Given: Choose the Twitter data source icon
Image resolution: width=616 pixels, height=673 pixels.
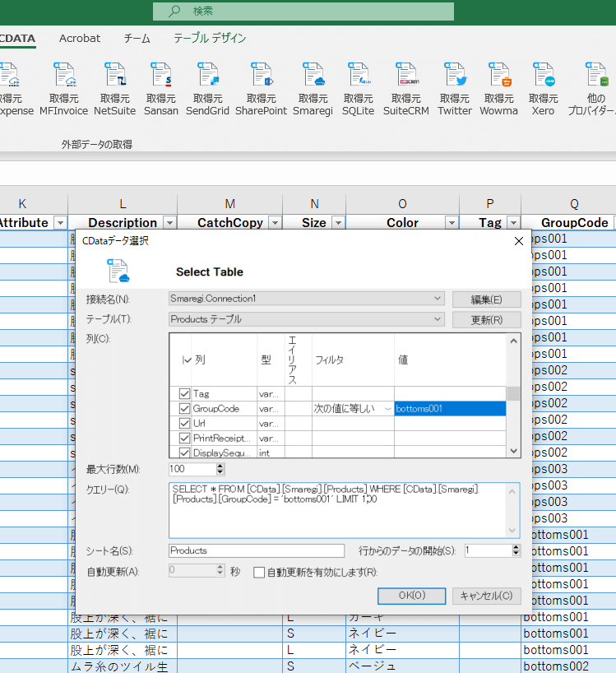Looking at the screenshot, I should 454,77.
